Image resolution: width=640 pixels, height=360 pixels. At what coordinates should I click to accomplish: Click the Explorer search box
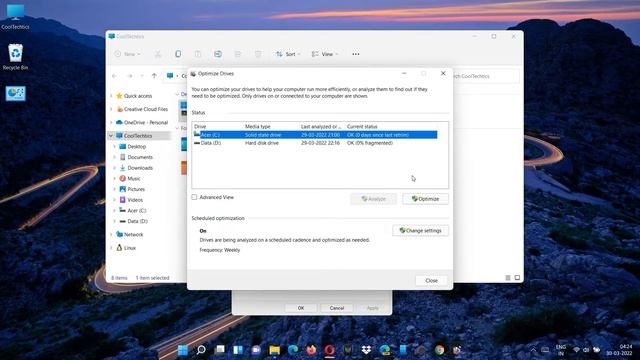[486, 76]
